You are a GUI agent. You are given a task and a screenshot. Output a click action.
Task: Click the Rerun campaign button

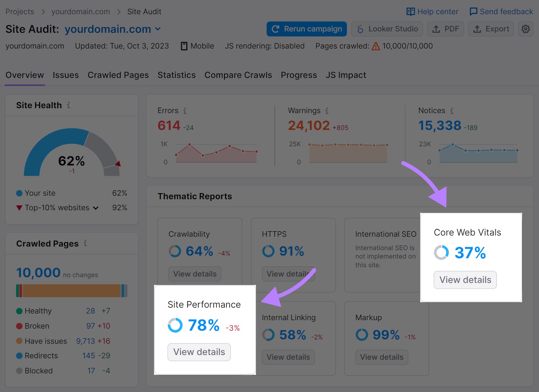pyautogui.click(x=306, y=29)
